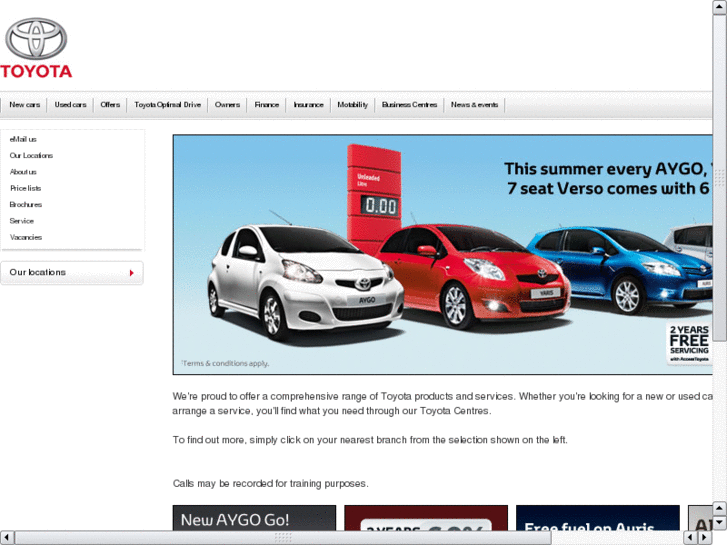Open the 2 Years servicing promo tile
Image resolution: width=727 pixels, height=545 pixels.
point(426,518)
